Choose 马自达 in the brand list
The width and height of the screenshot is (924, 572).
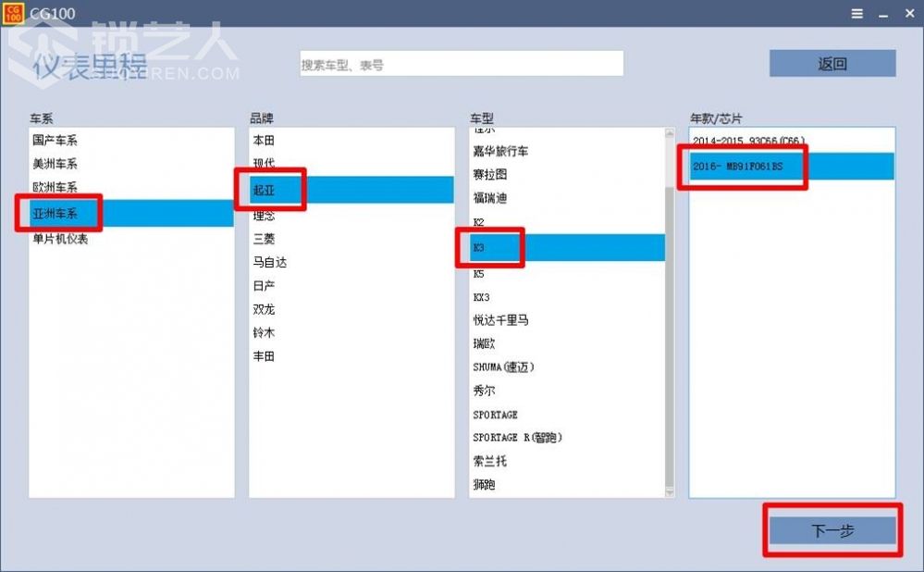click(x=351, y=263)
